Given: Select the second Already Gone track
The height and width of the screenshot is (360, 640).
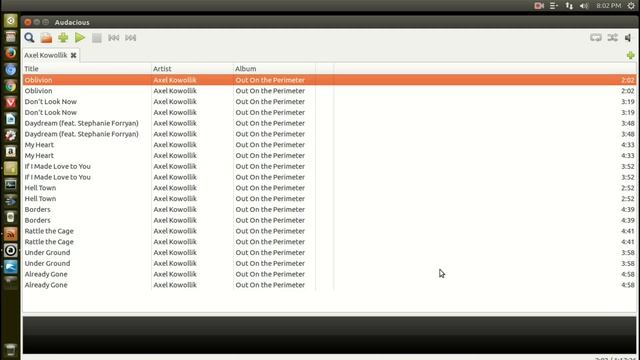Looking at the screenshot, I should 329,285.
